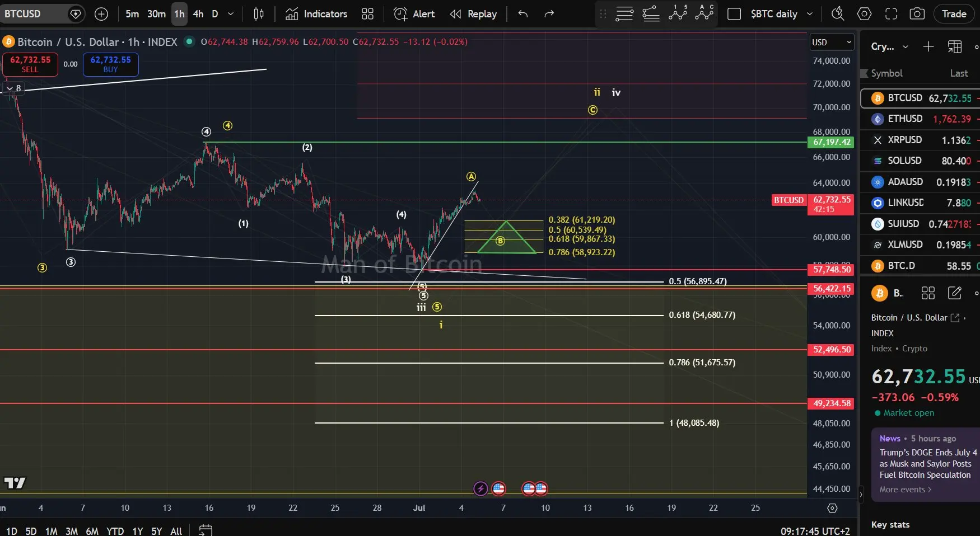
Task: Open the layout templates grid icon
Action: pos(368,14)
